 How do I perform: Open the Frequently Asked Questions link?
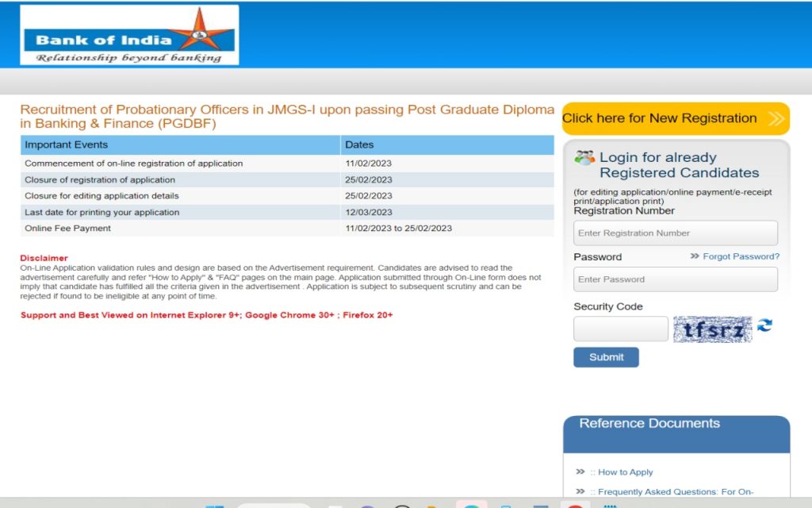(675, 492)
